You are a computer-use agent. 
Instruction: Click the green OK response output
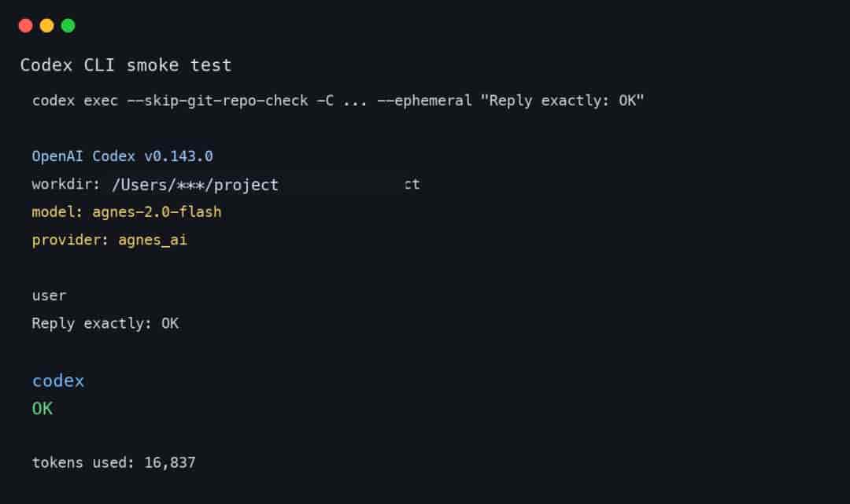pos(42,408)
